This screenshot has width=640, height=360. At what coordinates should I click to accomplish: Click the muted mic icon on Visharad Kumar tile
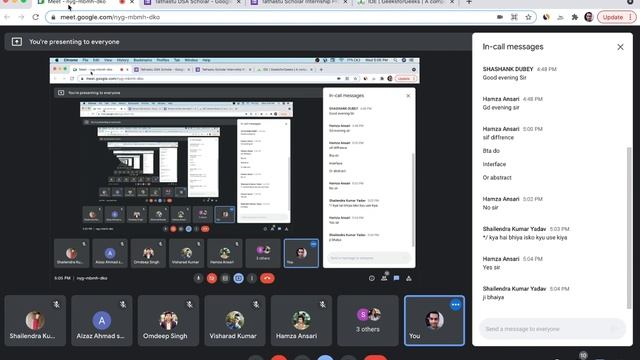pos(256,304)
